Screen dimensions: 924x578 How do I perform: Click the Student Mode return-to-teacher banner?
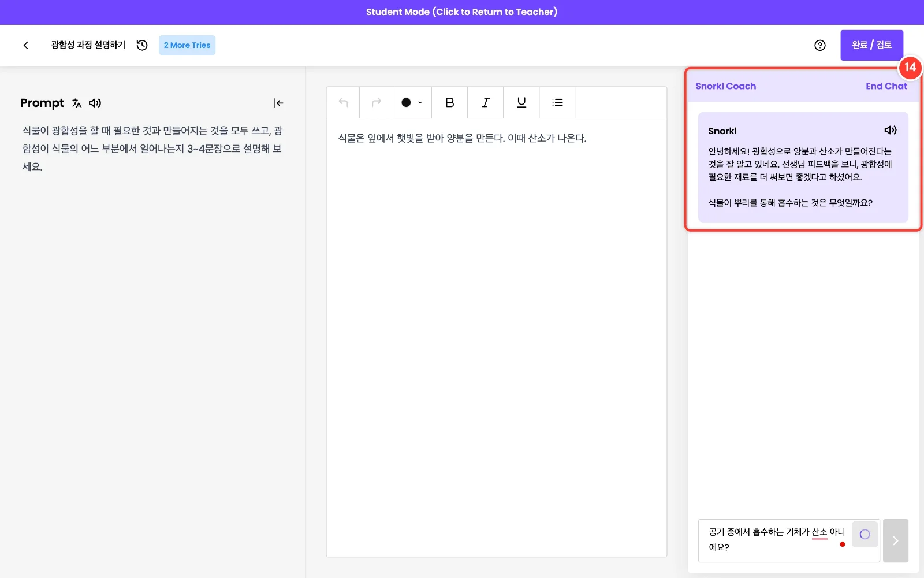tap(462, 12)
